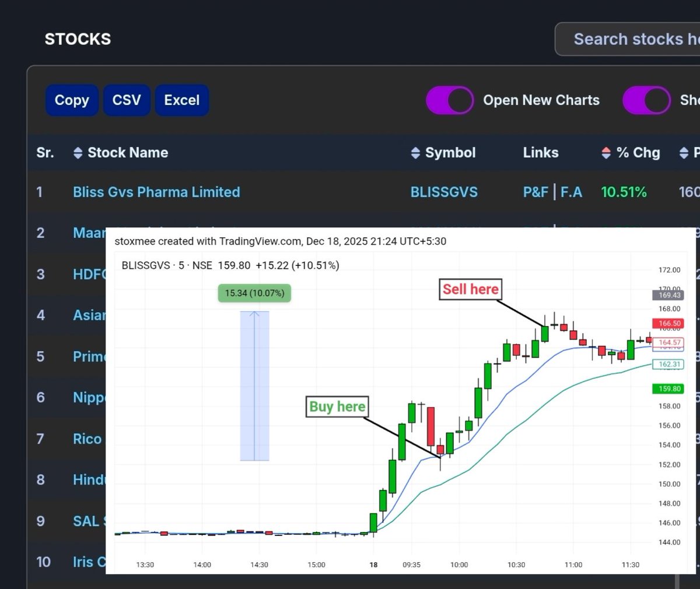This screenshot has width=700, height=589.
Task: Click the green 159.80 price tag on chart
Action: tap(667, 388)
